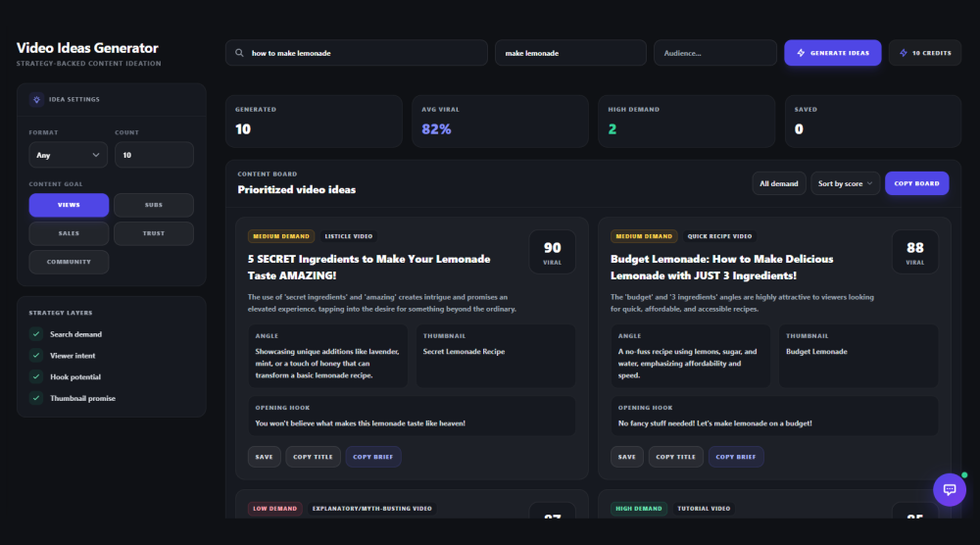Click the Avg Viral 82% stat card
Image resolution: width=980 pixels, height=545 pixels.
[x=500, y=122]
